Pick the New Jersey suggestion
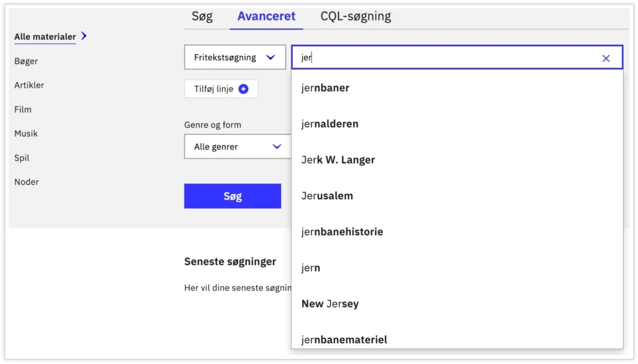The width and height of the screenshot is (638, 364). click(x=330, y=304)
